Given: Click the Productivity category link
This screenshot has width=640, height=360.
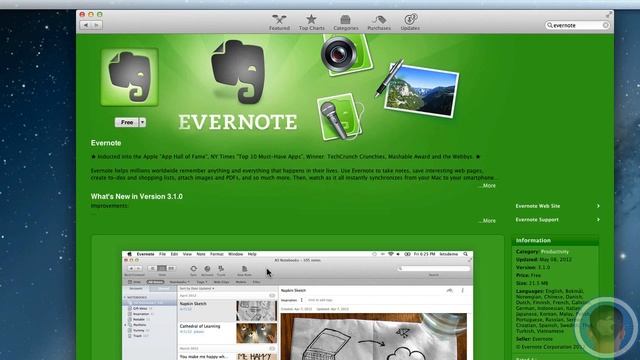Looking at the screenshot, I should tap(555, 252).
